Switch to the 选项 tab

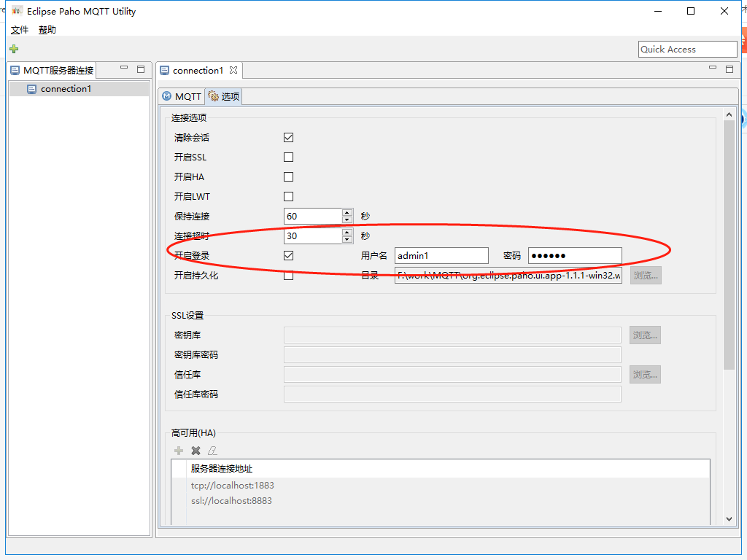224,97
